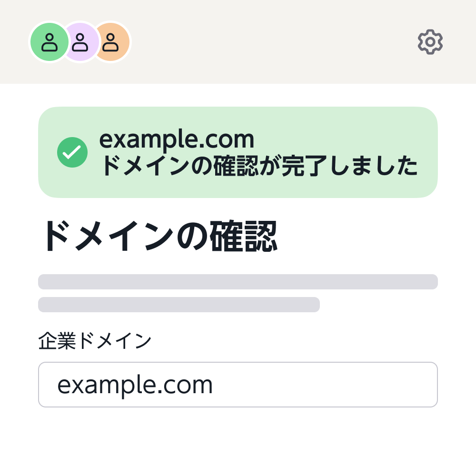Open the first avatar in the user group

pos(49,42)
